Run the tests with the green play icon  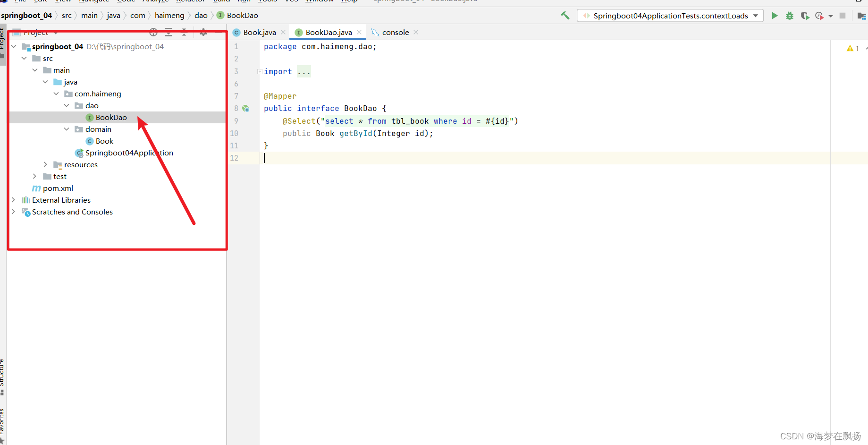(x=775, y=16)
